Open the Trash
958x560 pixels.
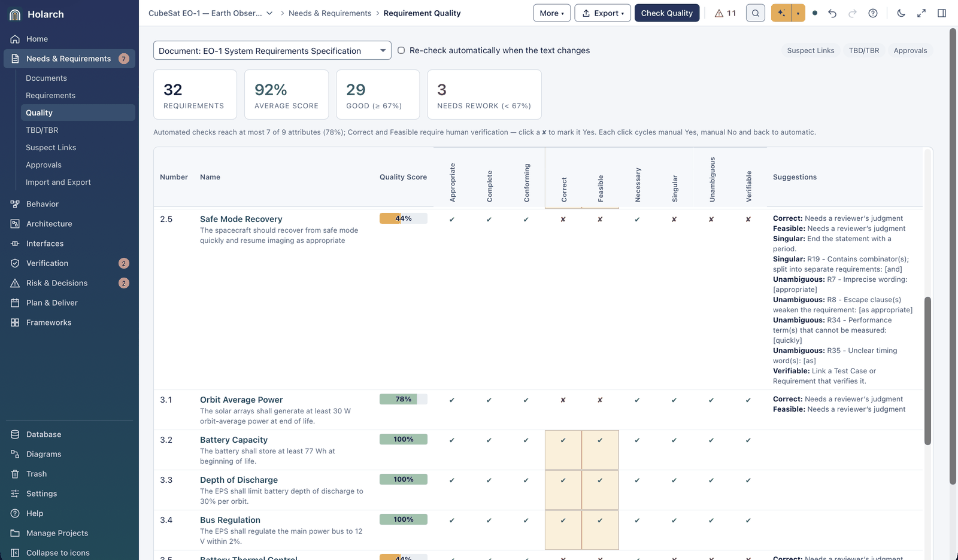(x=69, y=474)
